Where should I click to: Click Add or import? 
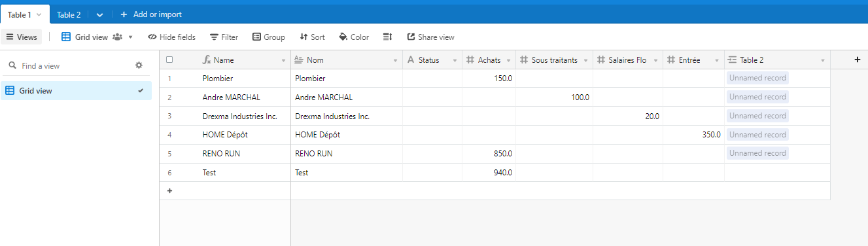[x=151, y=14]
